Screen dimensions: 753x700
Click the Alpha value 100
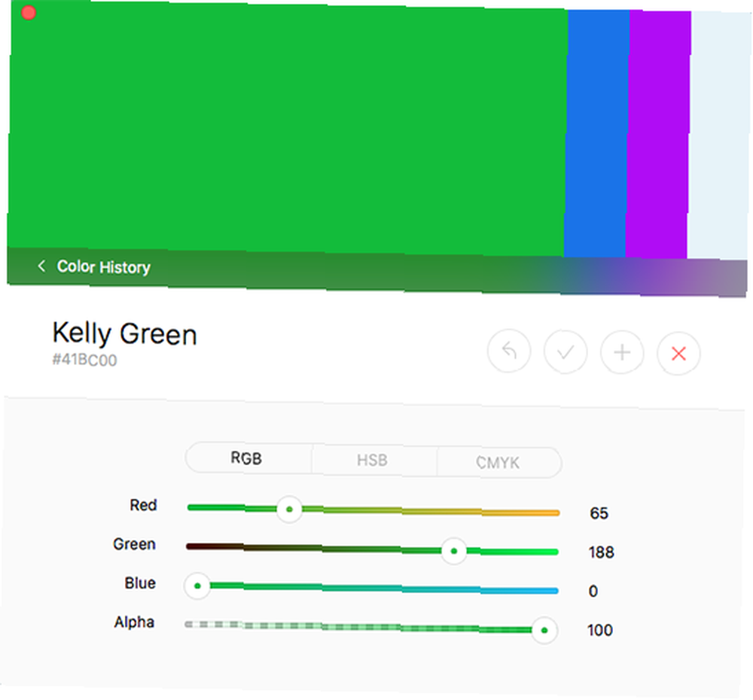(x=600, y=630)
